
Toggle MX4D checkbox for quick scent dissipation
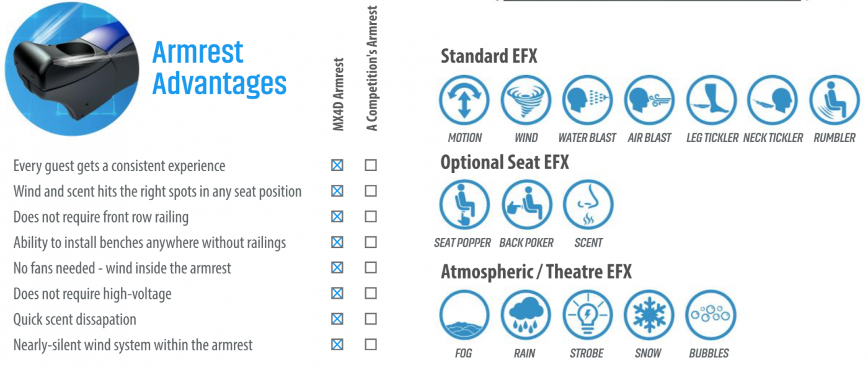(337, 319)
